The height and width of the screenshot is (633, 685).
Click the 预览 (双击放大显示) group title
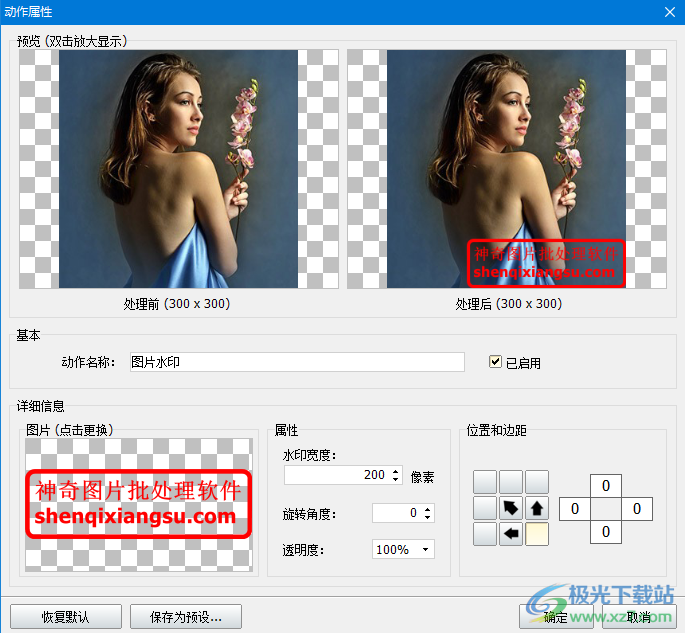[x=72, y=42]
